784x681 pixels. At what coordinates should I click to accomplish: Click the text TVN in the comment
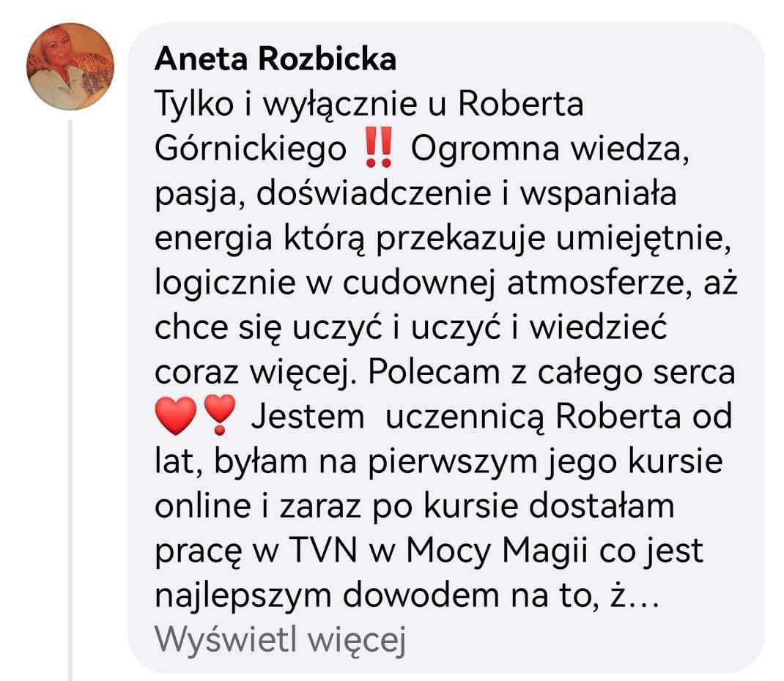tap(323, 550)
